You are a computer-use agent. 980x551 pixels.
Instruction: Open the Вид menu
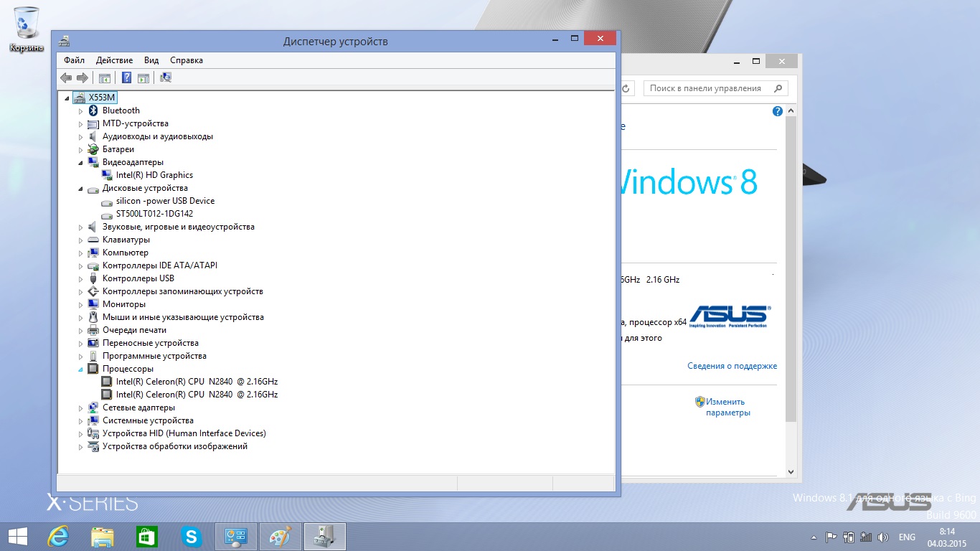151,60
